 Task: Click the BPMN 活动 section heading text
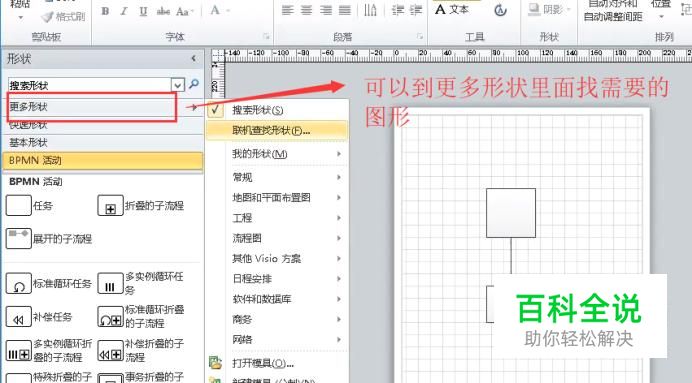point(36,182)
